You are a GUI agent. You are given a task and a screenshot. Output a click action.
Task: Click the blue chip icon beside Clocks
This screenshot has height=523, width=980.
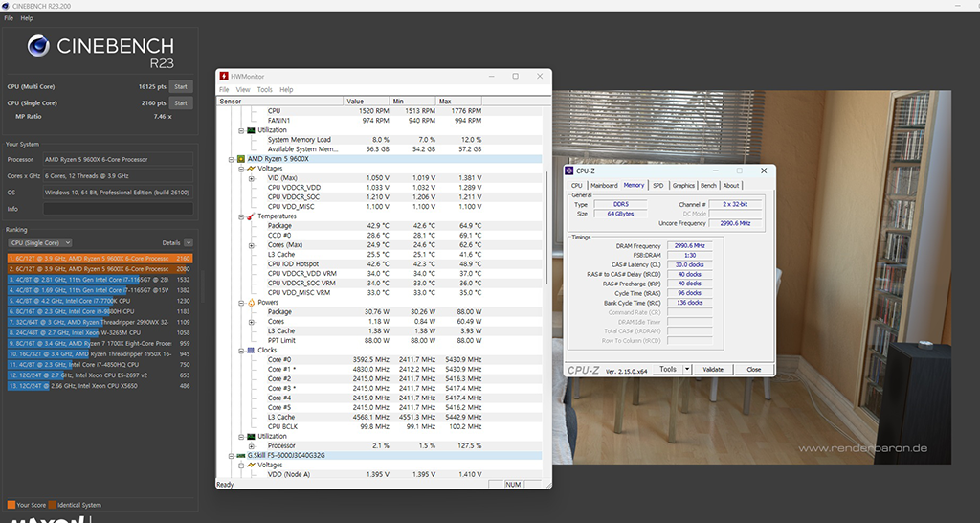[x=251, y=351]
